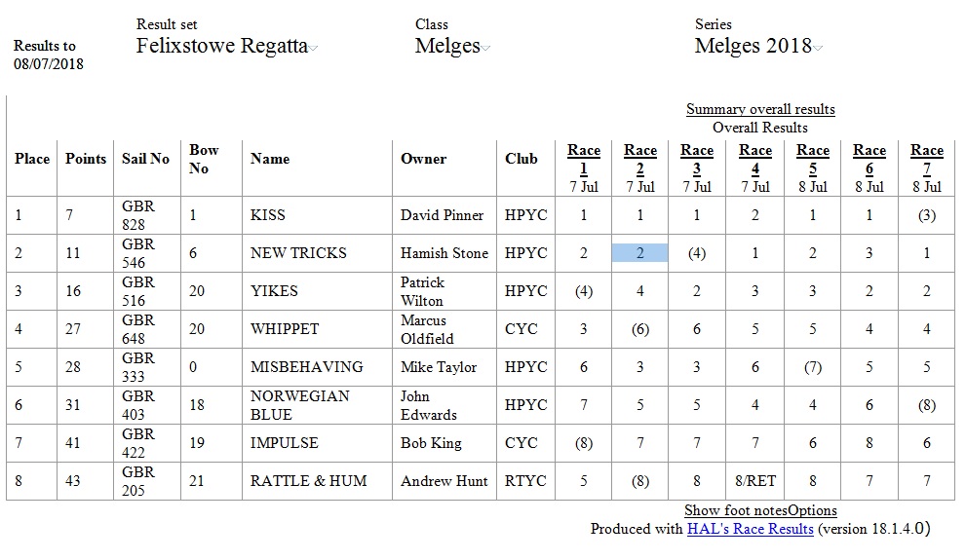This screenshot has width=966, height=560.
Task: Click the Points column header
Action: click(x=86, y=159)
